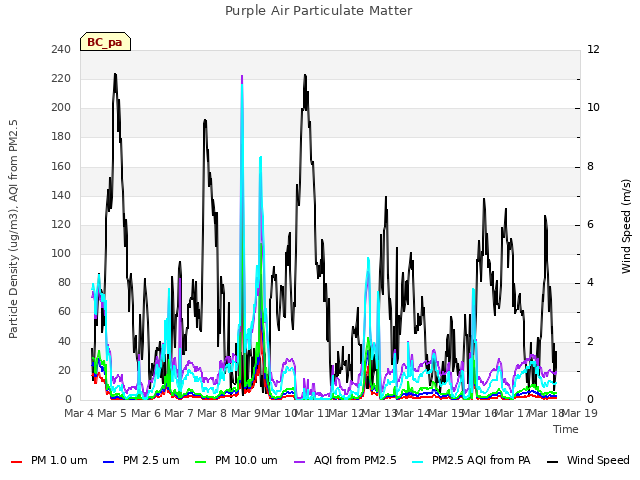Click the green PM 10.0 legend swatch
The width and height of the screenshot is (640, 480).
point(201,462)
